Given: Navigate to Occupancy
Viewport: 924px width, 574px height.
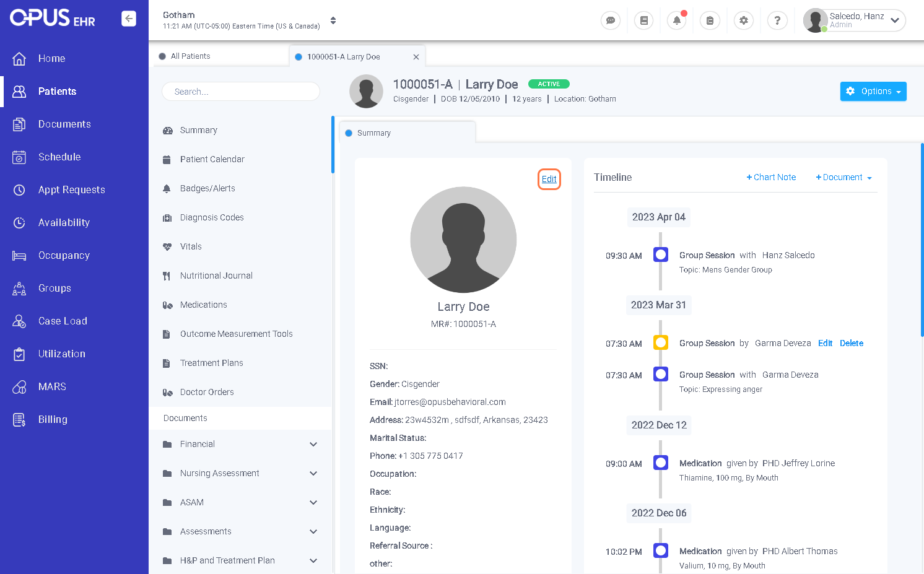Looking at the screenshot, I should tap(64, 255).
